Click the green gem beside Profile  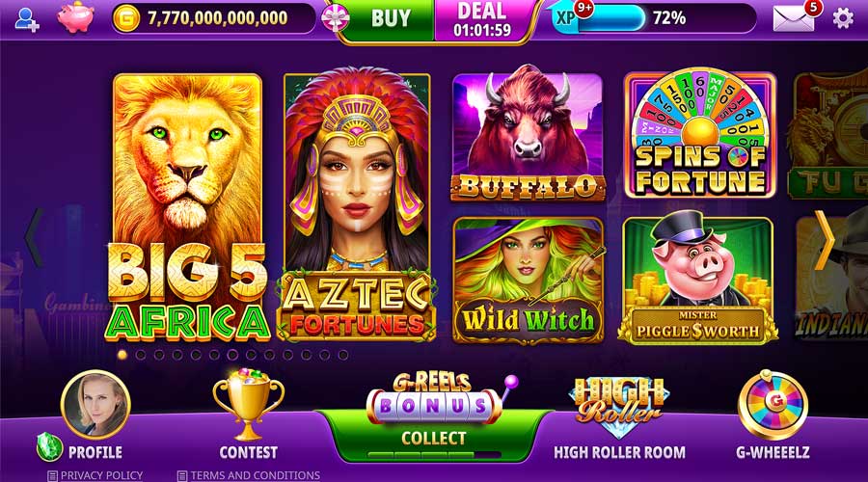pyautogui.click(x=49, y=447)
